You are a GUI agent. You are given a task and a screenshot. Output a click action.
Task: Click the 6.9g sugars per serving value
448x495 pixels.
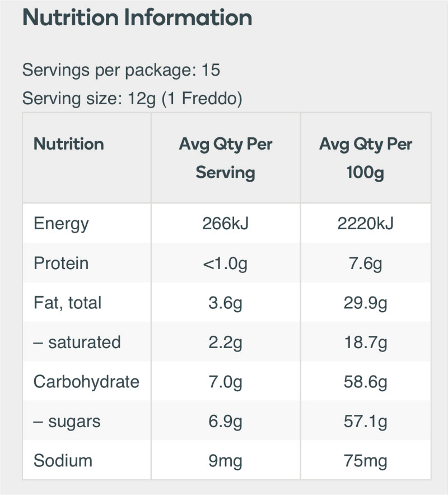226,422
